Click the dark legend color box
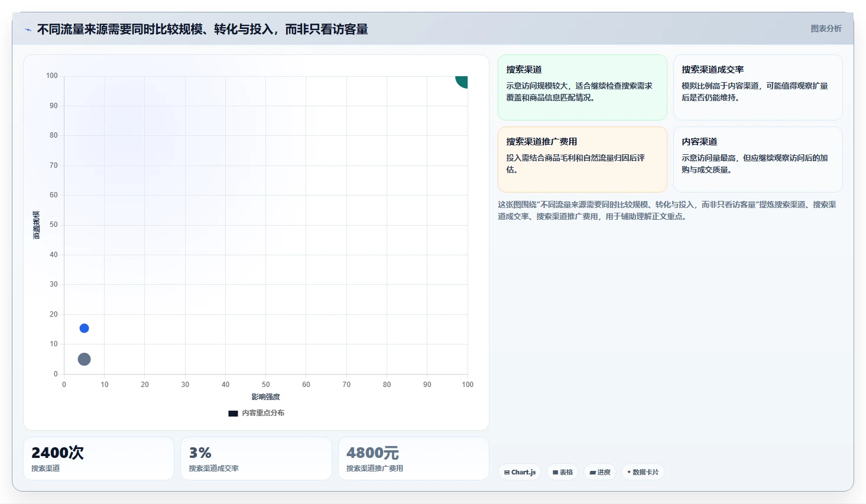This screenshot has height=504, width=866. (x=233, y=414)
